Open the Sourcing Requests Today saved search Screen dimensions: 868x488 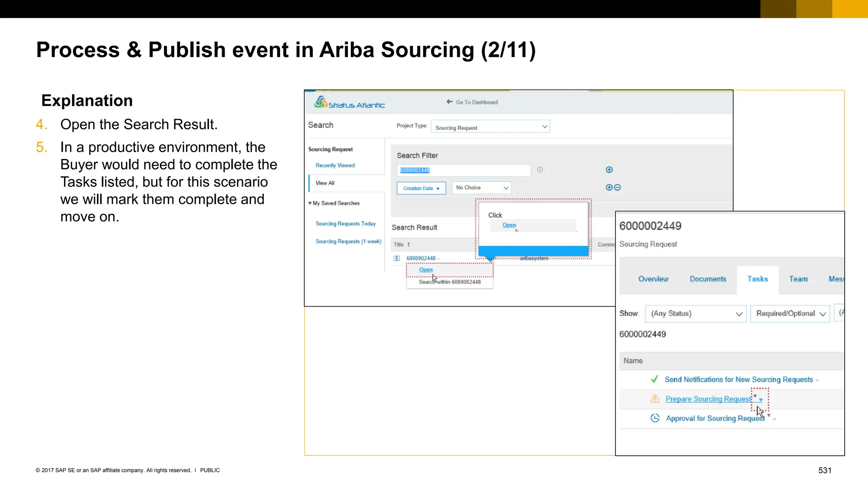(345, 224)
